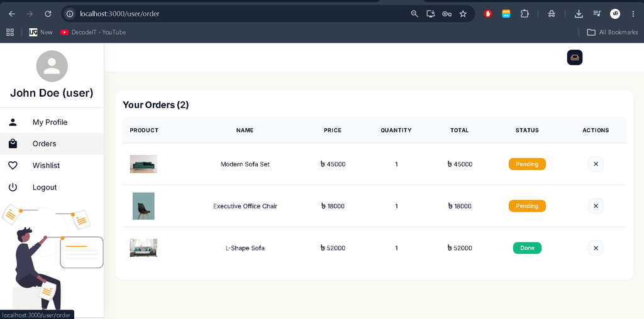Screen dimensions: 644x319
Task: Select Orders in the sidebar
Action: point(52,144)
